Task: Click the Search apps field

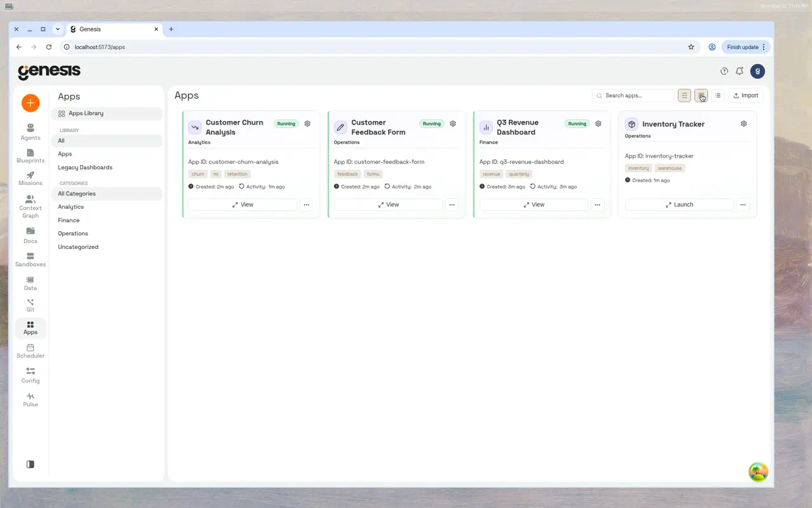Action: [633, 95]
